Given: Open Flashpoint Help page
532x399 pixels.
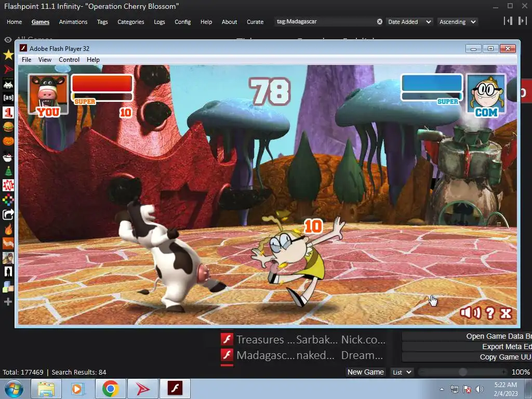Looking at the screenshot, I should click(206, 22).
